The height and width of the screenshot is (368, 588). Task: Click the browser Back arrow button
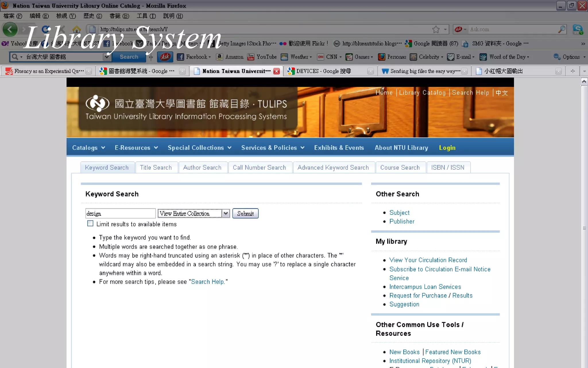point(10,29)
